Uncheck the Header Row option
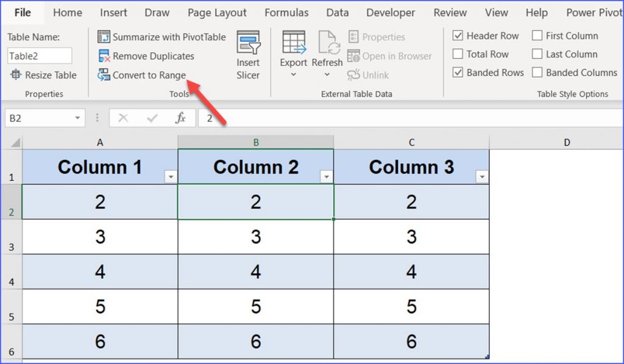Image resolution: width=624 pixels, height=364 pixels. coord(459,35)
